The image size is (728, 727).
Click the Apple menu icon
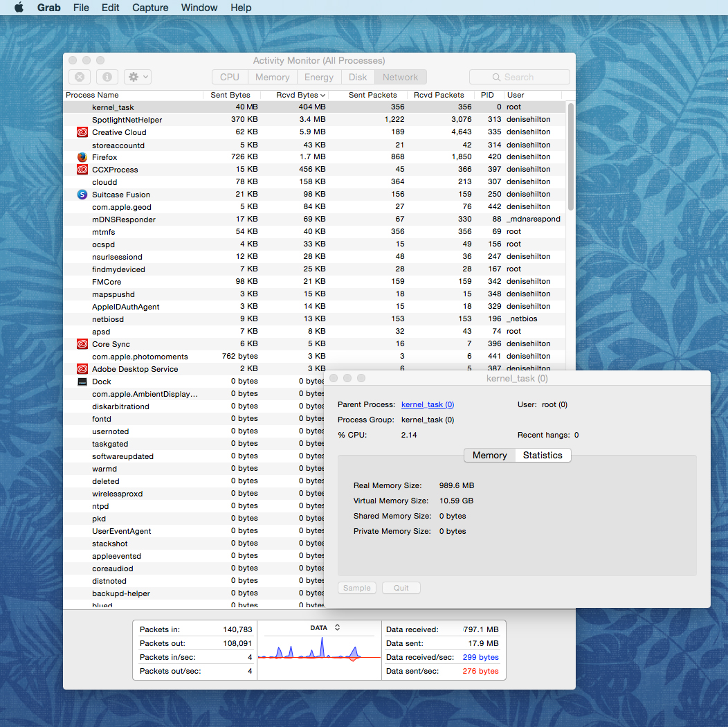coord(19,8)
